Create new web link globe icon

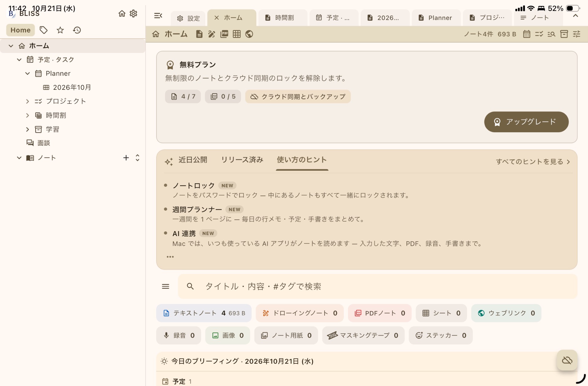point(249,34)
